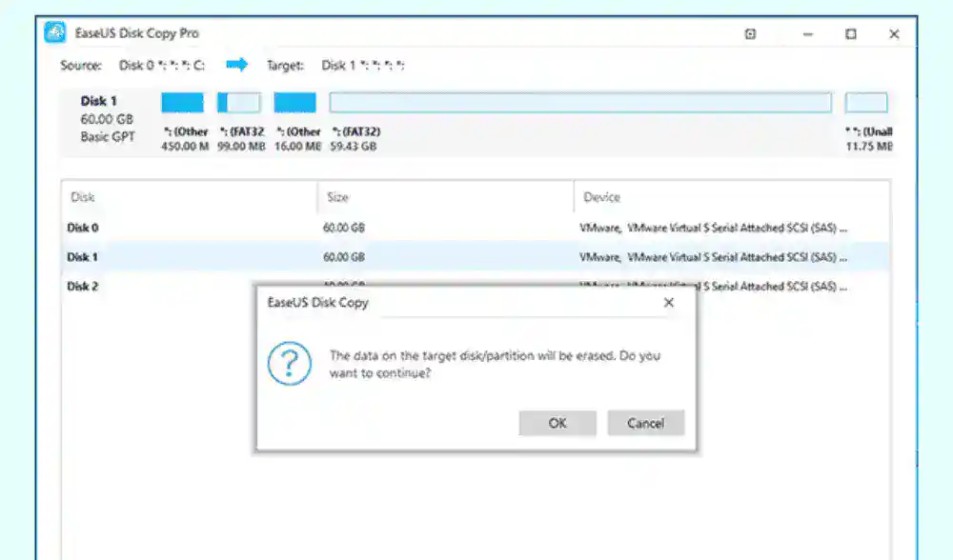The image size is (953, 560).
Task: Select the 59.43 GB FAT32 partition bar
Action: (x=580, y=103)
